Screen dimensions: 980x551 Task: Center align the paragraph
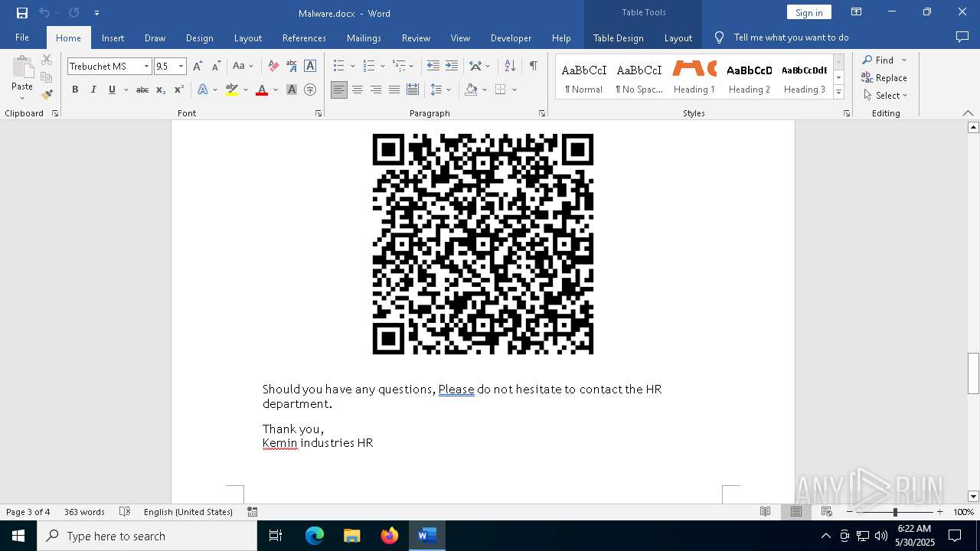pyautogui.click(x=358, y=90)
